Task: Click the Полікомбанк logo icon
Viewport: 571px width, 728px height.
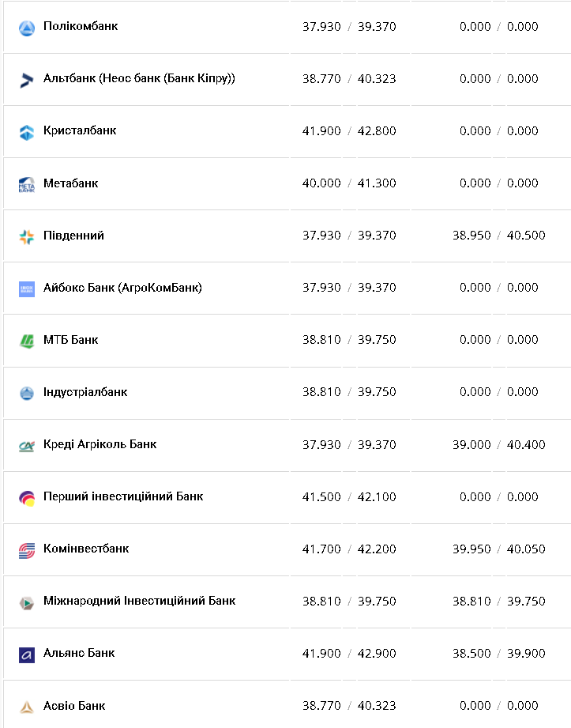Action: [27, 28]
